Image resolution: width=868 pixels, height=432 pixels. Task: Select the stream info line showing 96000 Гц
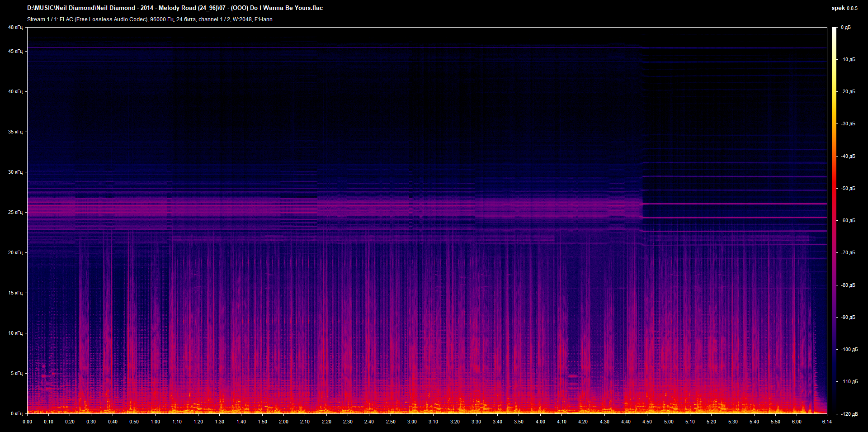pyautogui.click(x=163, y=19)
